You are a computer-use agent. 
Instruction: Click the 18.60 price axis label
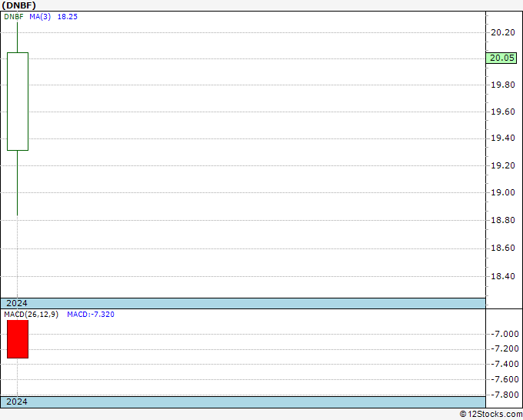click(503, 248)
